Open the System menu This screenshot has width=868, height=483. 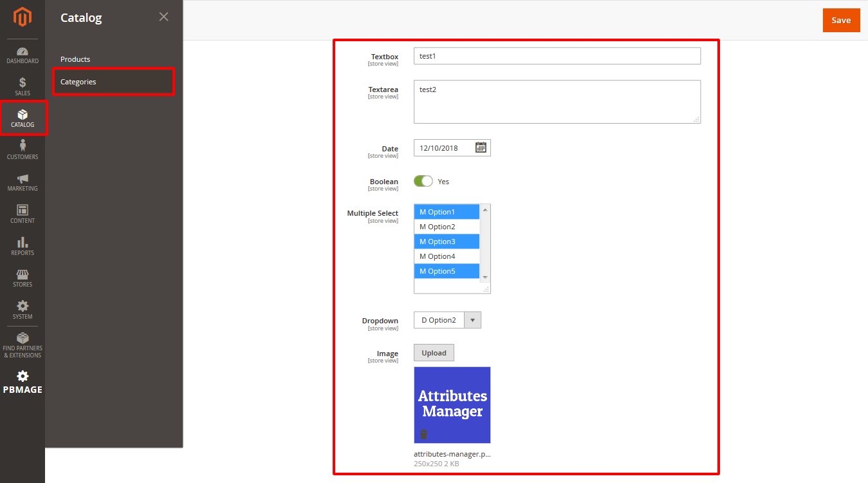click(23, 310)
